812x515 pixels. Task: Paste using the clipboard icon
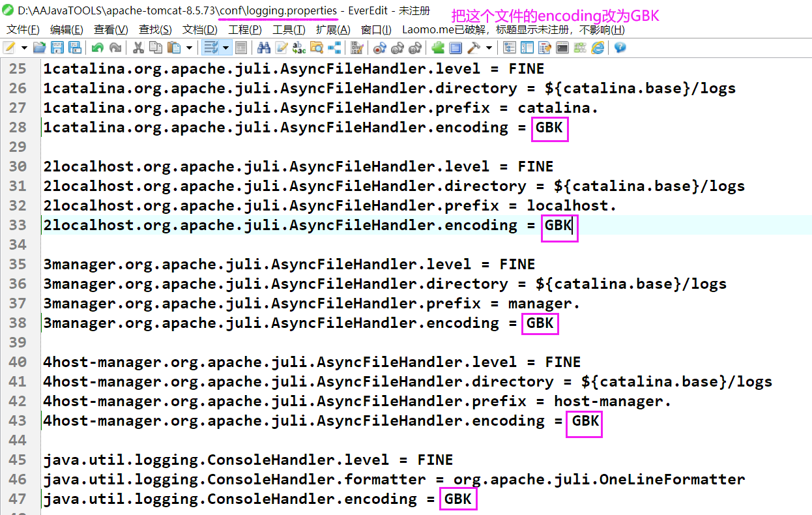174,48
